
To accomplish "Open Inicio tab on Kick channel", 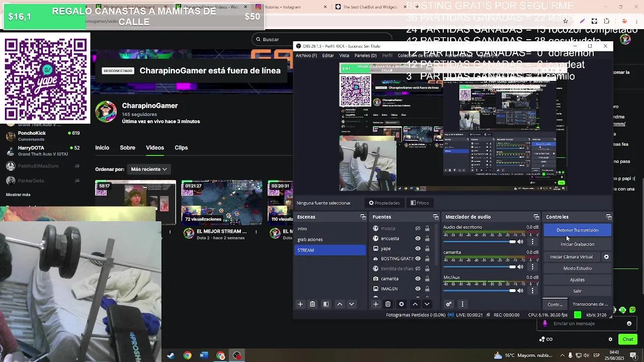I will 102,148.
